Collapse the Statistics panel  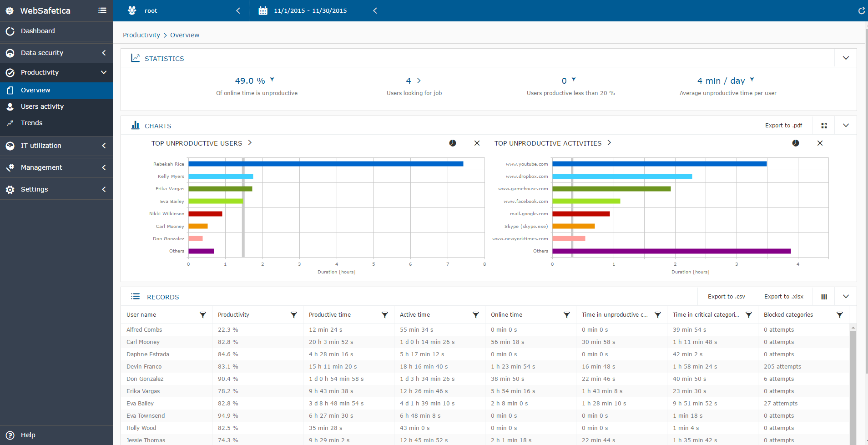click(846, 58)
